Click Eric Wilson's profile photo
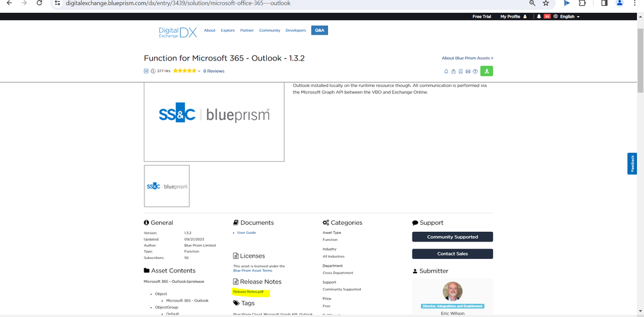The width and height of the screenshot is (644, 317). [x=453, y=291]
